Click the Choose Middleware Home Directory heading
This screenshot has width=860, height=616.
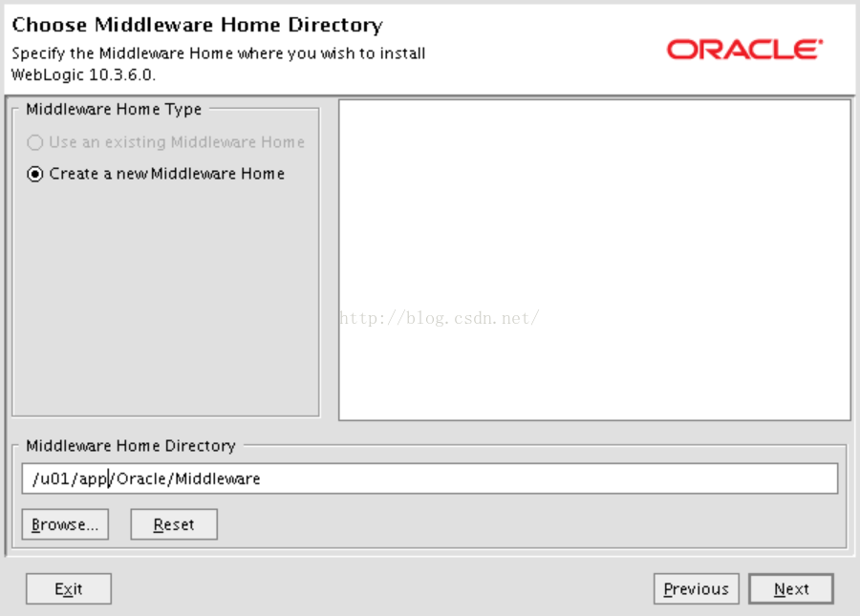click(198, 25)
